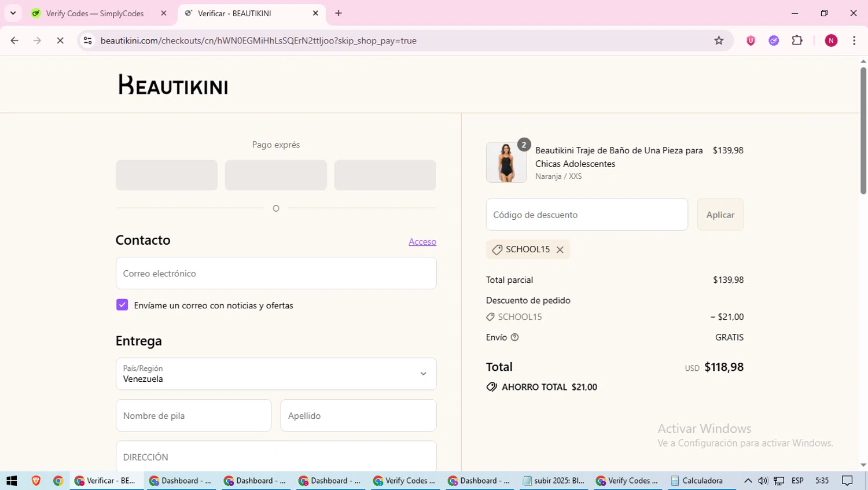Open the tab search dropdown arrow
868x490 pixels.
click(13, 13)
